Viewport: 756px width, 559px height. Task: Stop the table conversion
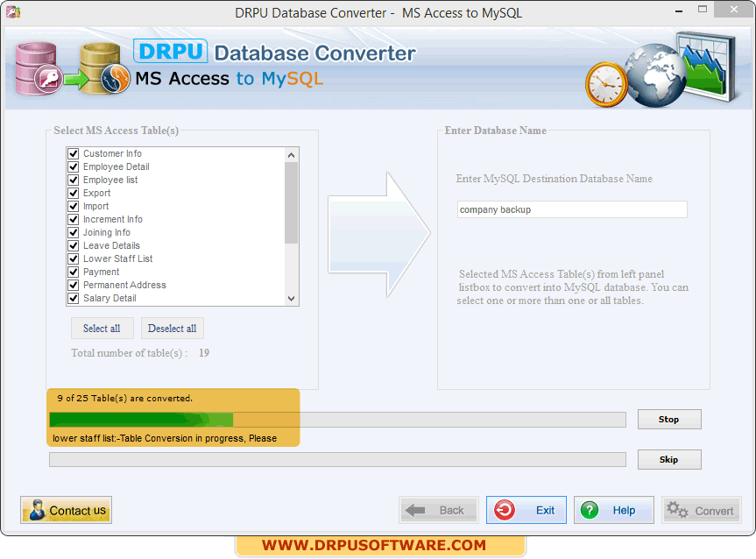pos(669,419)
